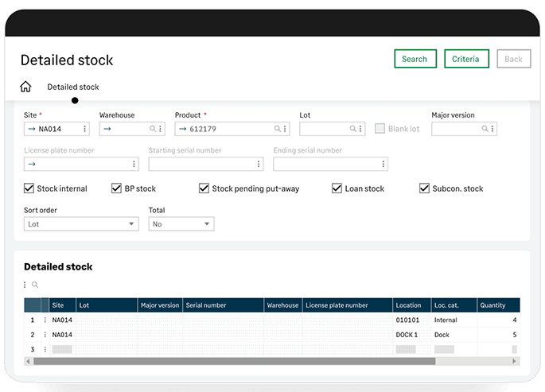The width and height of the screenshot is (545, 392).
Task: Click Major version column header
Action: (160, 305)
